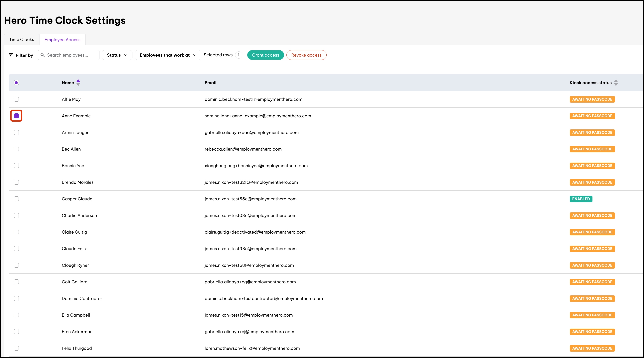Sort by the Kiosk access status arrows
Screen dimensions: 644x358
[x=616, y=83]
